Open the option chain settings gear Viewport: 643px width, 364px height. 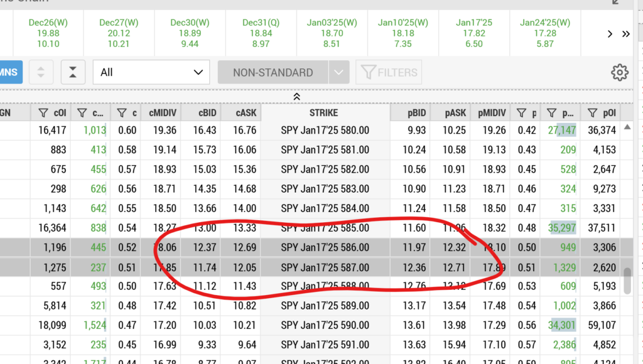pyautogui.click(x=619, y=73)
